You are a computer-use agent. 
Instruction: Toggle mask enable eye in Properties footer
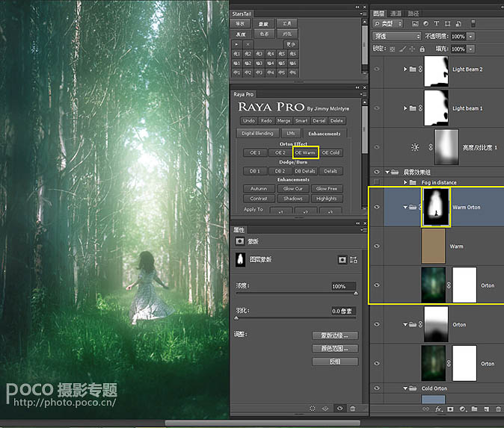click(x=339, y=409)
